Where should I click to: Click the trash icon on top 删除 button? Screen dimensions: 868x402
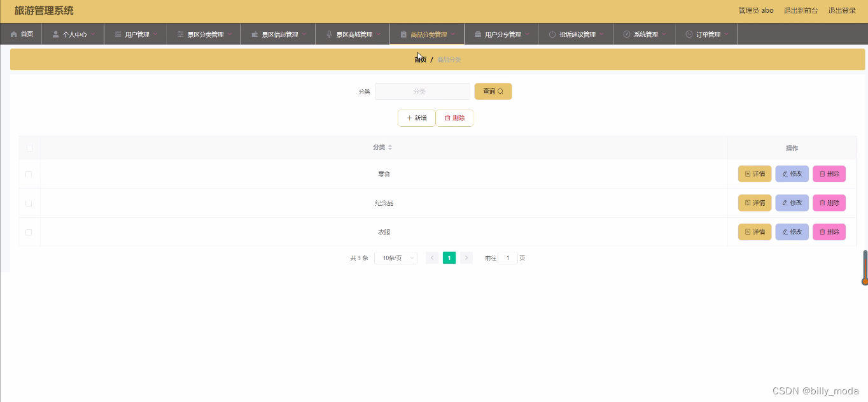[x=447, y=118]
